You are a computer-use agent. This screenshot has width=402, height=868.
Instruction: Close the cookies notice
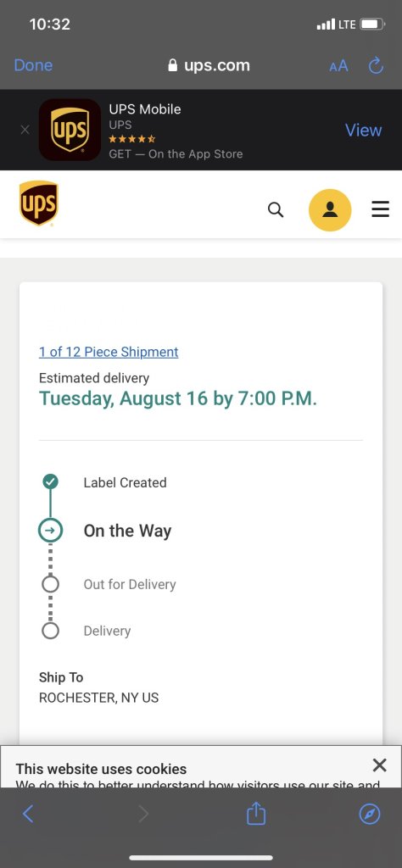[379, 765]
